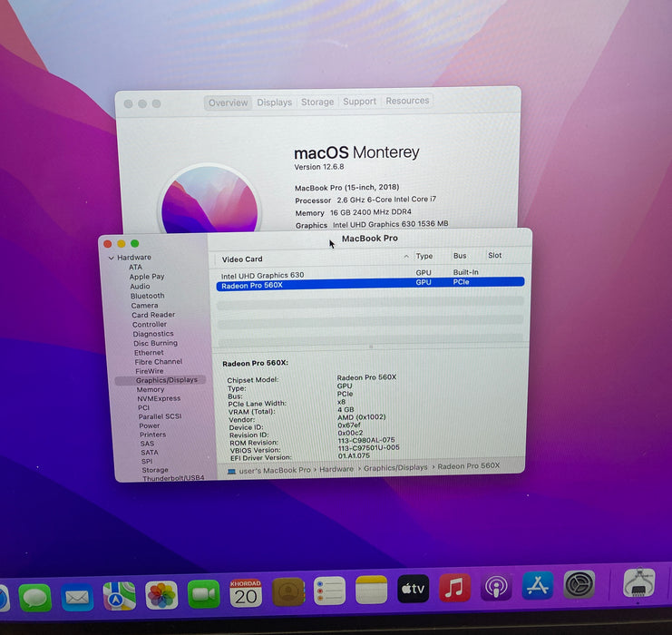Select Bluetooth in the sidebar
Image resolution: width=672 pixels, height=635 pixels.
(148, 296)
